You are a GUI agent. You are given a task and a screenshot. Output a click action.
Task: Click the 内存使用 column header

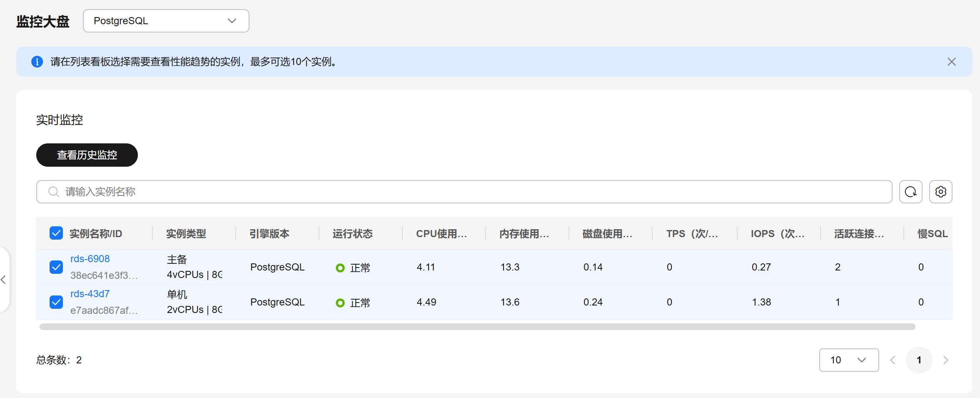tap(524, 234)
